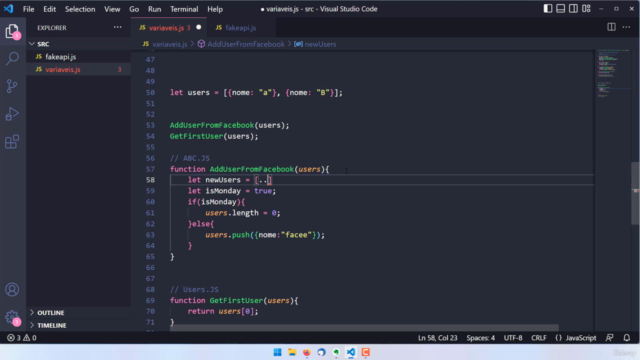The width and height of the screenshot is (640, 360).
Task: Click users.push line in else block
Action: (265, 235)
